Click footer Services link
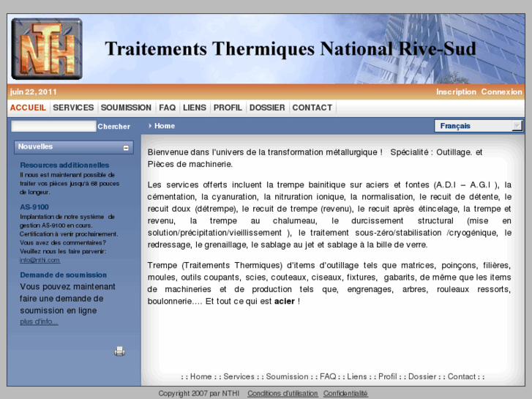The image size is (532, 399). click(239, 376)
